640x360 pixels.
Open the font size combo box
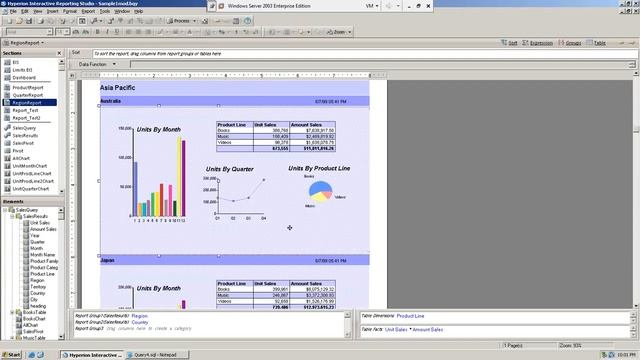[62, 32]
